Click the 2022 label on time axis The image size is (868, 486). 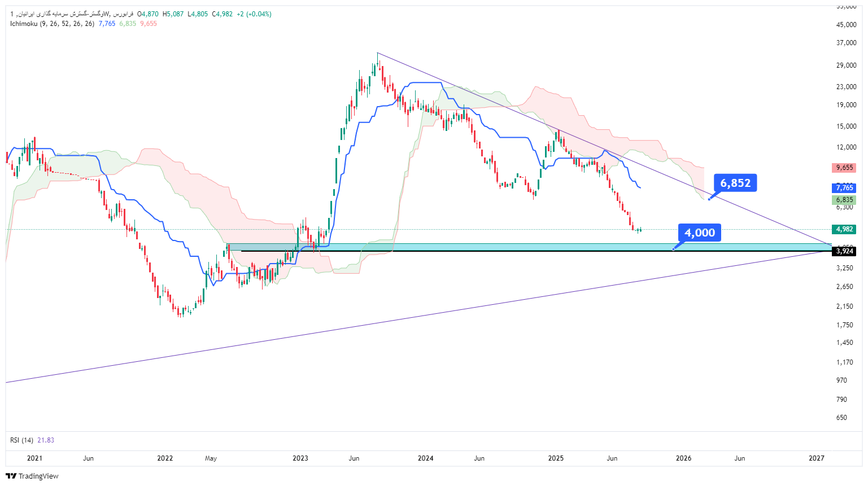click(165, 458)
